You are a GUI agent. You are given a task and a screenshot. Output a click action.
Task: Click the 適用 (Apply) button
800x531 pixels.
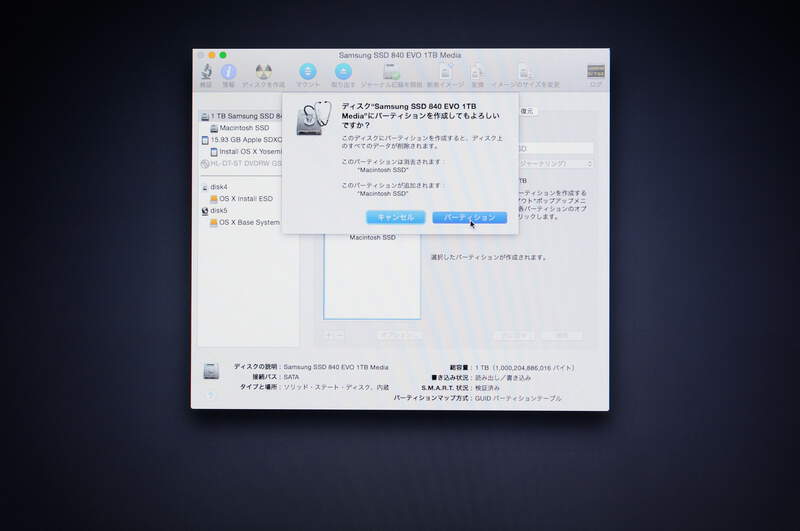click(562, 336)
